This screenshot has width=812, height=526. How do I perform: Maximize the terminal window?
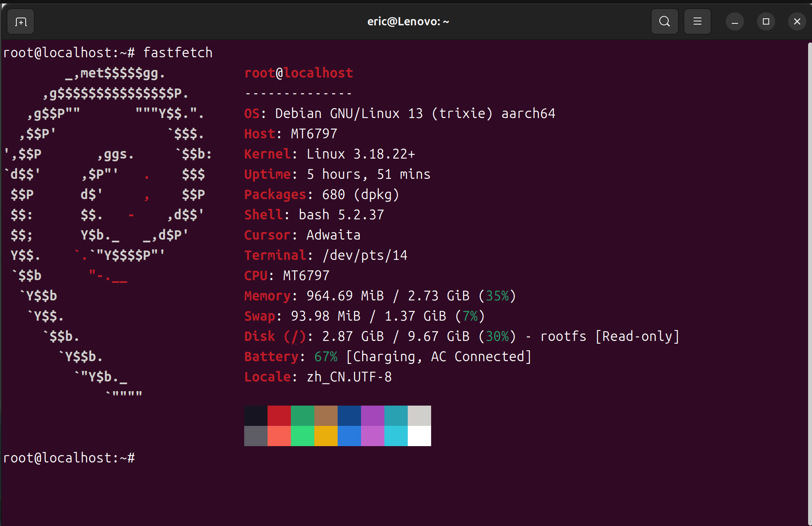pyautogui.click(x=766, y=21)
